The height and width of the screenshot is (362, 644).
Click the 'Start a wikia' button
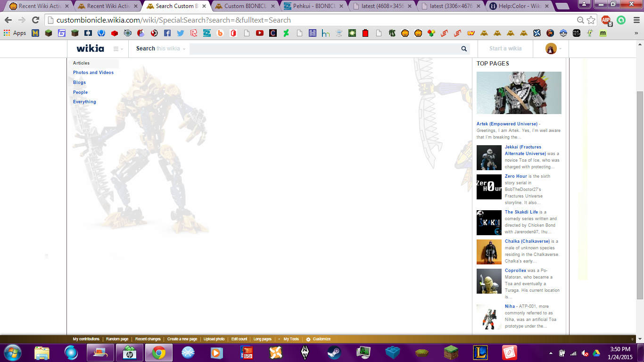pos(505,49)
